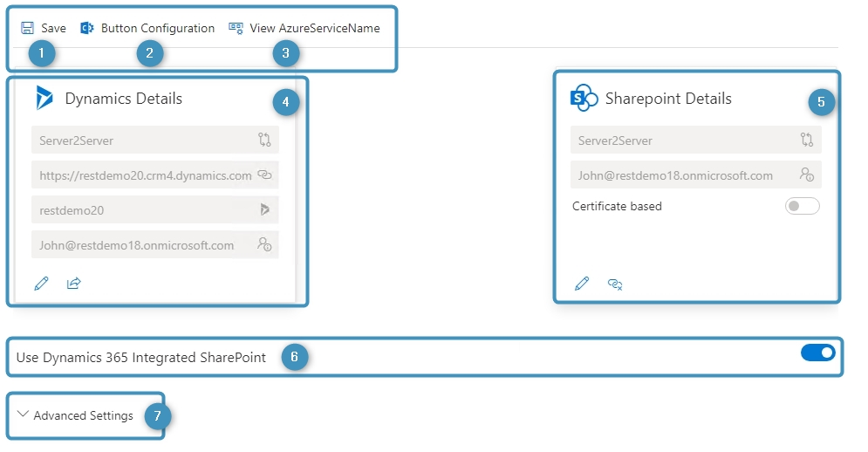Click connection type icon in Dynamics Server2Server field
This screenshot has height=452, width=868.
(x=264, y=140)
